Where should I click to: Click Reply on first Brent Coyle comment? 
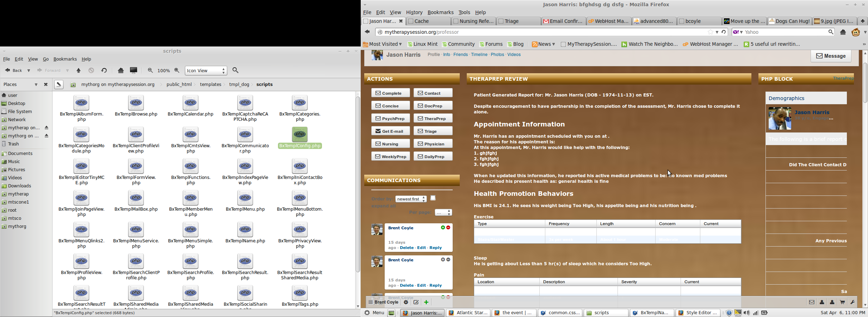436,248
